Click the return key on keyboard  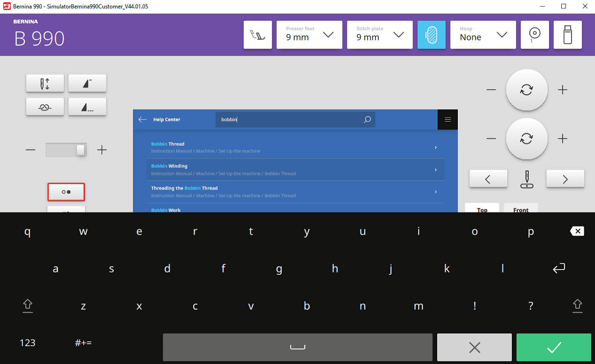(x=559, y=268)
